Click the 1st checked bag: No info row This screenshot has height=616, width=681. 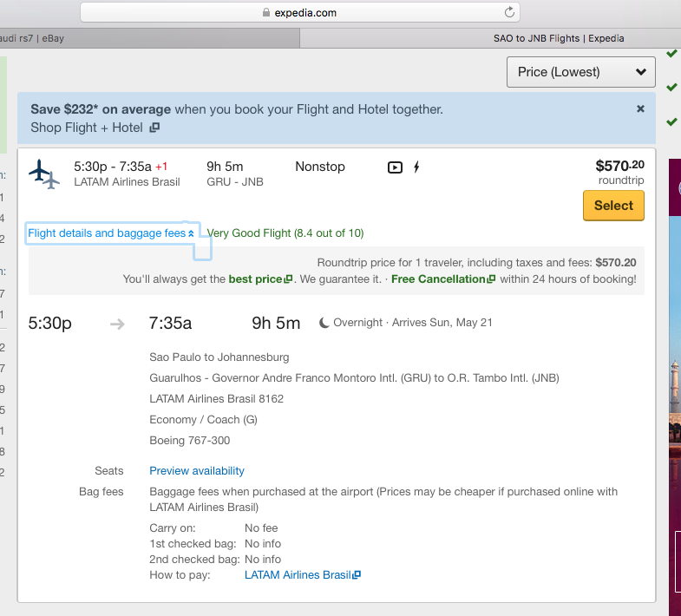coord(215,544)
